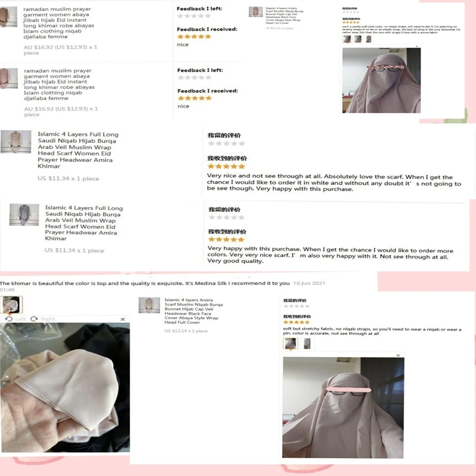Screen dimensions: 476x476
Task: Open first ramadan muslim prayer garment product thumbnail
Action: pyautogui.click(x=8, y=17)
